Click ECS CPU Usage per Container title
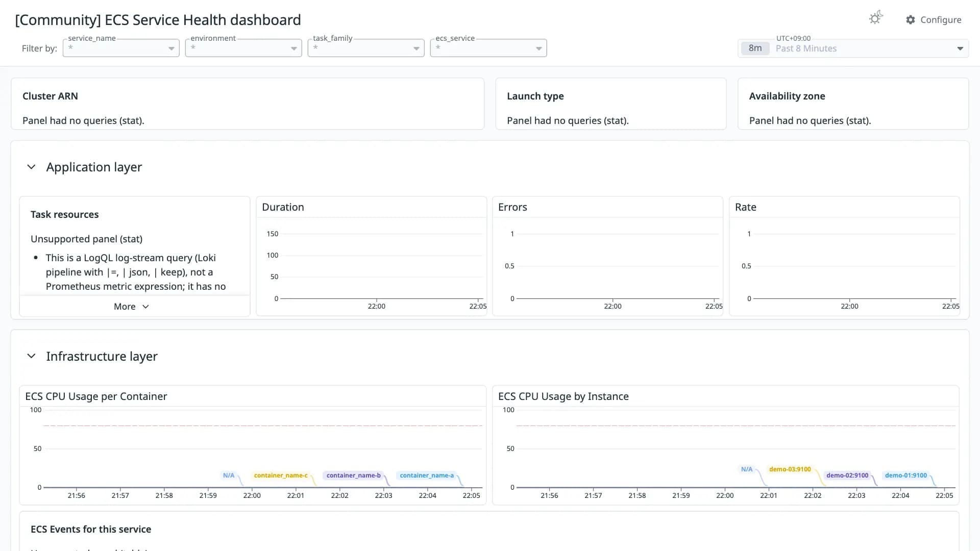Viewport: 980px width, 551px height. click(96, 396)
